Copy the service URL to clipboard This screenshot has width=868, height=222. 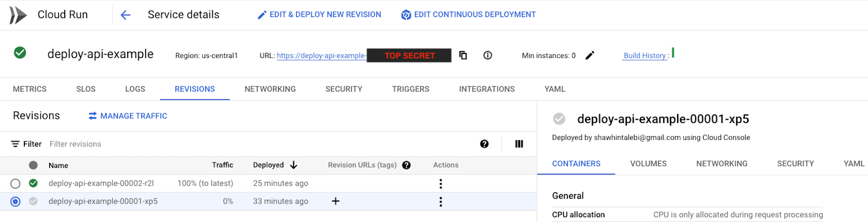tap(463, 55)
